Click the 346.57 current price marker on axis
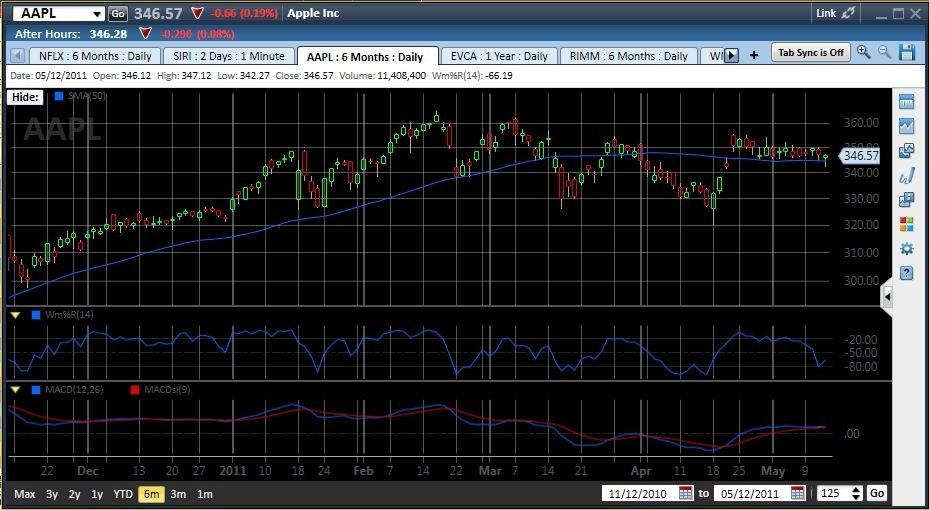Image resolution: width=929 pixels, height=510 pixels. tap(860, 156)
